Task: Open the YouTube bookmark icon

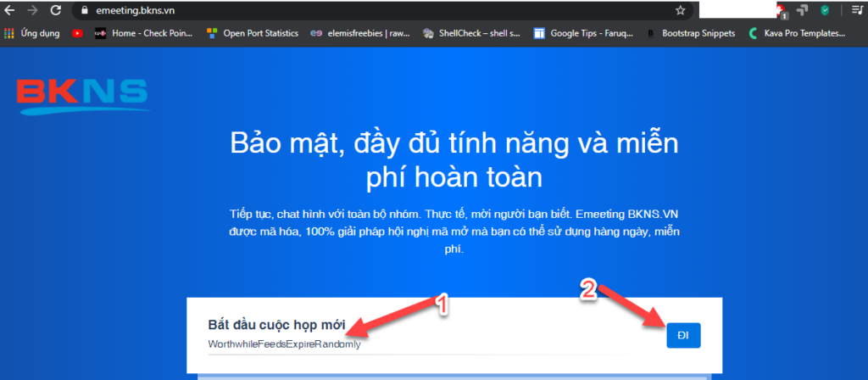Action: 78,34
